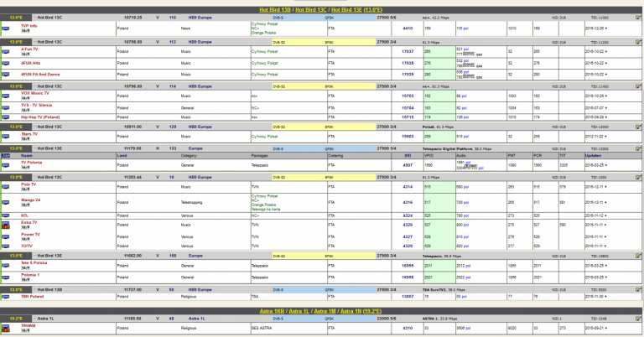Click the TV icon next to Polo TV
644x337 pixels.
(6, 187)
